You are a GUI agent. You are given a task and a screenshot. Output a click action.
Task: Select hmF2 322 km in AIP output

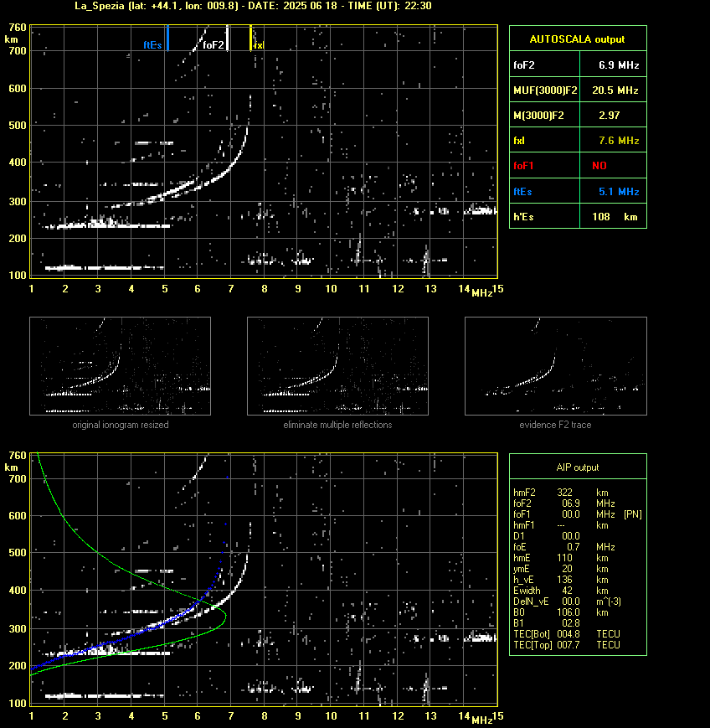pyautogui.click(x=561, y=493)
